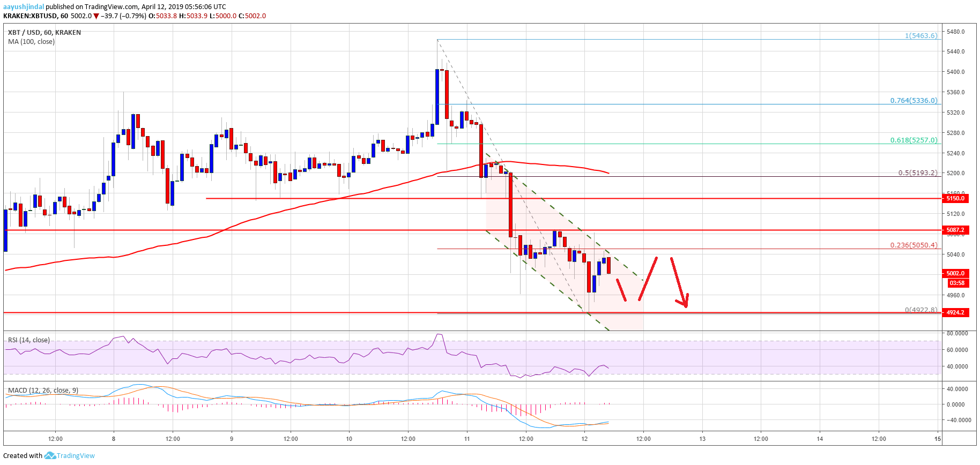Click the 5400.0 price axis tick
The width and height of the screenshot is (980, 465).
[x=955, y=72]
